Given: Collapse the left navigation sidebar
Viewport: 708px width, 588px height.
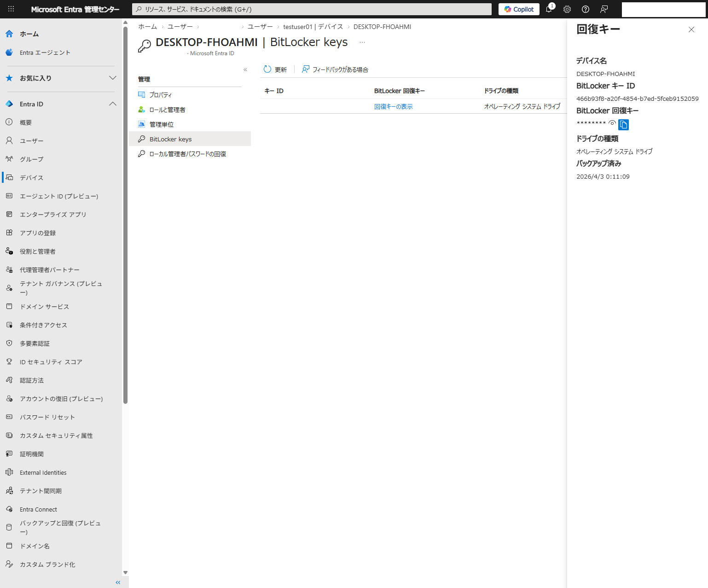Looking at the screenshot, I should click(118, 582).
